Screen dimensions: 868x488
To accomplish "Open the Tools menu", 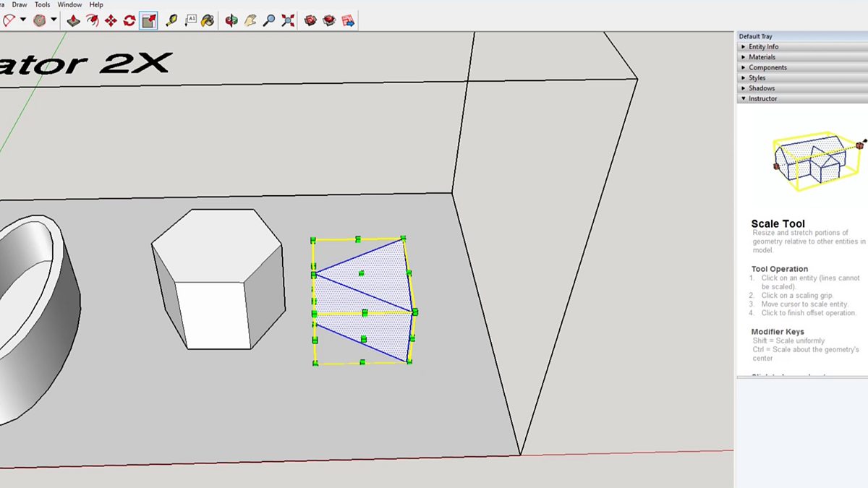I will pos(43,4).
